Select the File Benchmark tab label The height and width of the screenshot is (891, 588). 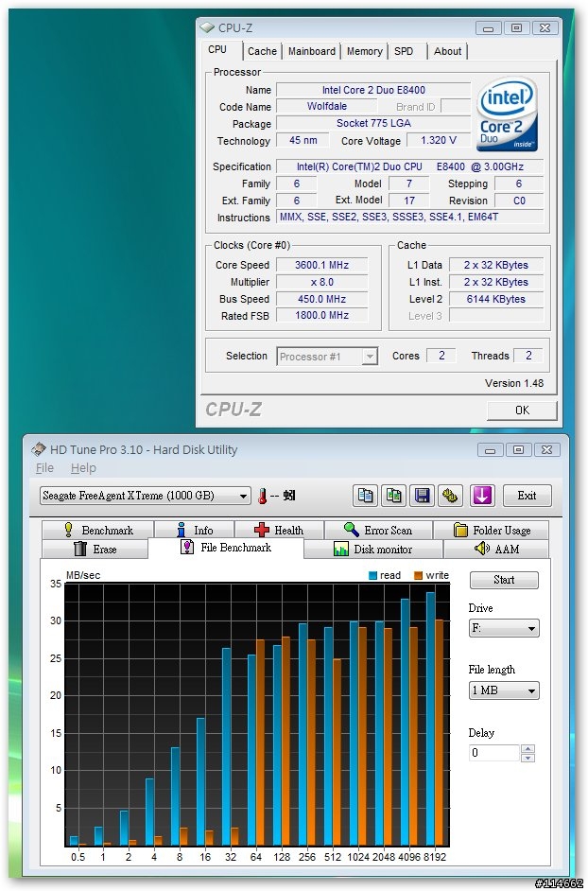(235, 548)
